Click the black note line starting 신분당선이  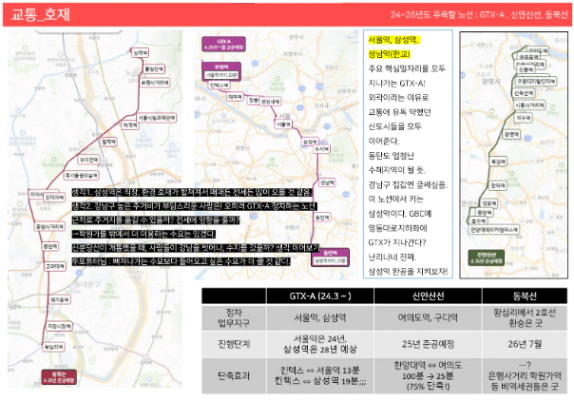195,248
